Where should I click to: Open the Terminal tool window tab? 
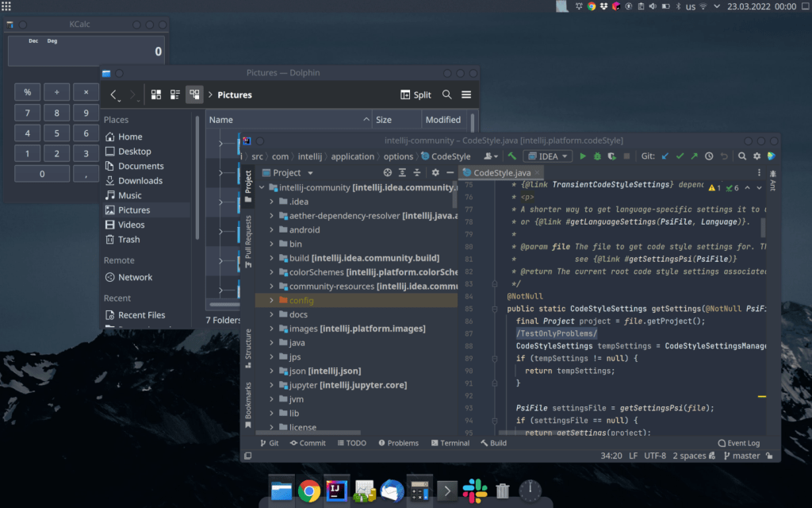click(x=450, y=443)
